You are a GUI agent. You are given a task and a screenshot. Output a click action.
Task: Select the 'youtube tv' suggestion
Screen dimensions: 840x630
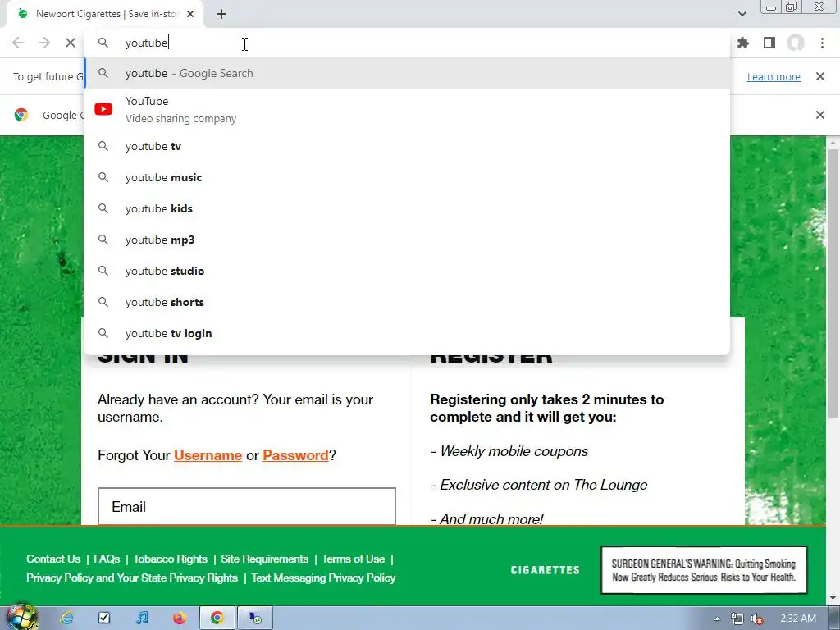click(x=407, y=146)
